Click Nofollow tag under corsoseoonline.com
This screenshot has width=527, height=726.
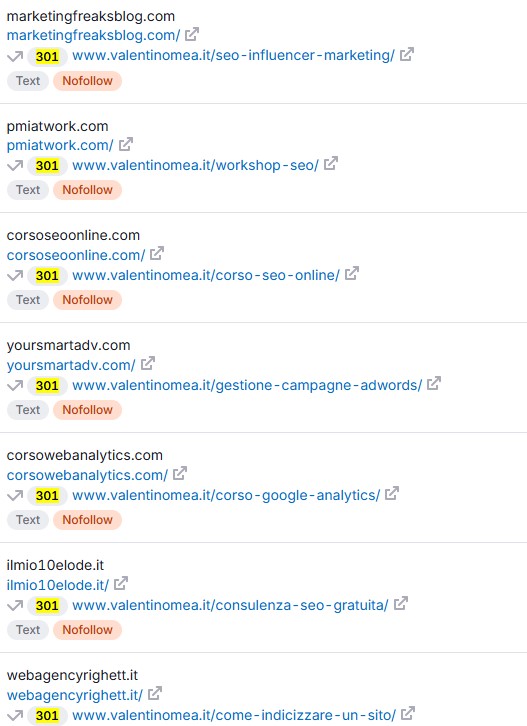(88, 300)
